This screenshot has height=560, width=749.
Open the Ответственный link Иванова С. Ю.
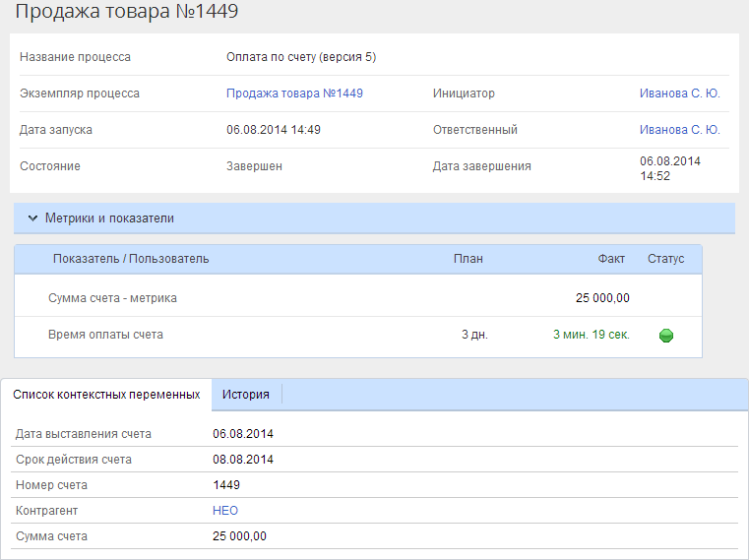click(x=679, y=130)
